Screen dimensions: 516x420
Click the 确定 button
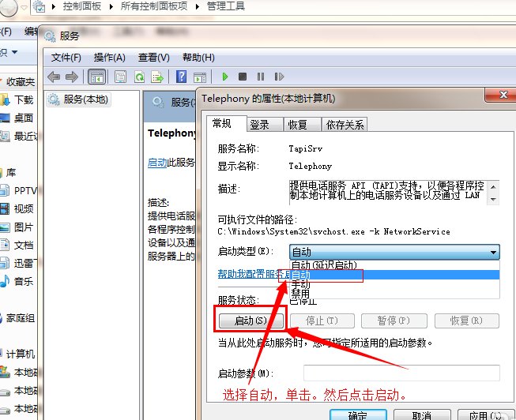(x=358, y=415)
